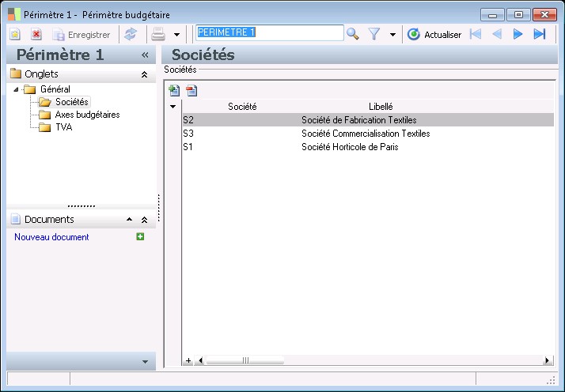
Task: Minimize the Périmètre budgétaire window
Action: tap(492, 15)
